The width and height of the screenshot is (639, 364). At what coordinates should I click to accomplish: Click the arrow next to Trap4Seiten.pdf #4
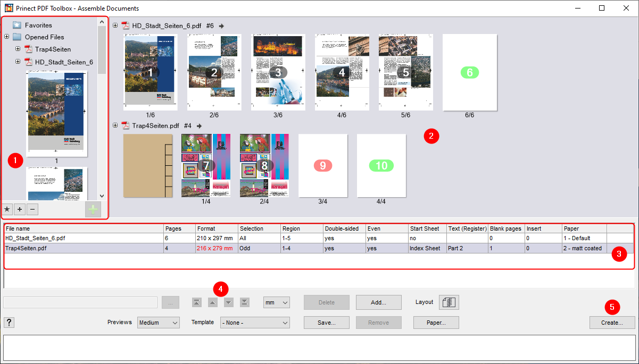(200, 126)
